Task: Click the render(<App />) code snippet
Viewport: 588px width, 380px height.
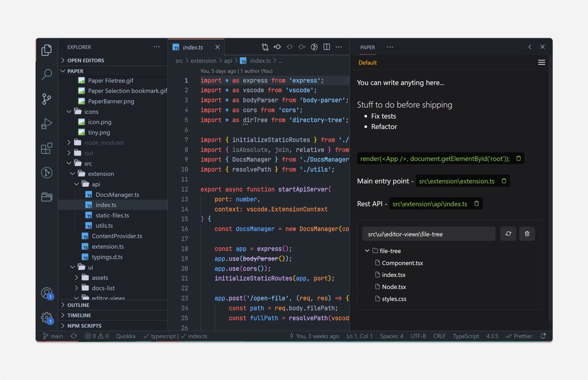Action: 435,159
